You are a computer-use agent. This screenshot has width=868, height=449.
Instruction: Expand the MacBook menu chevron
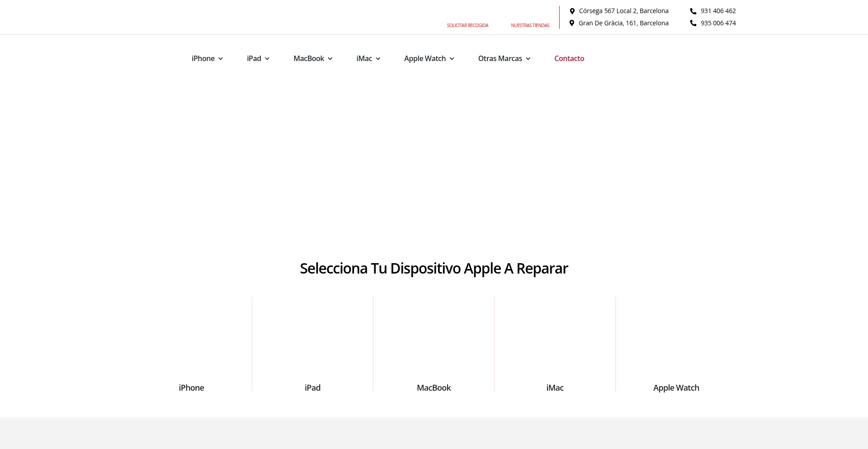pyautogui.click(x=330, y=59)
